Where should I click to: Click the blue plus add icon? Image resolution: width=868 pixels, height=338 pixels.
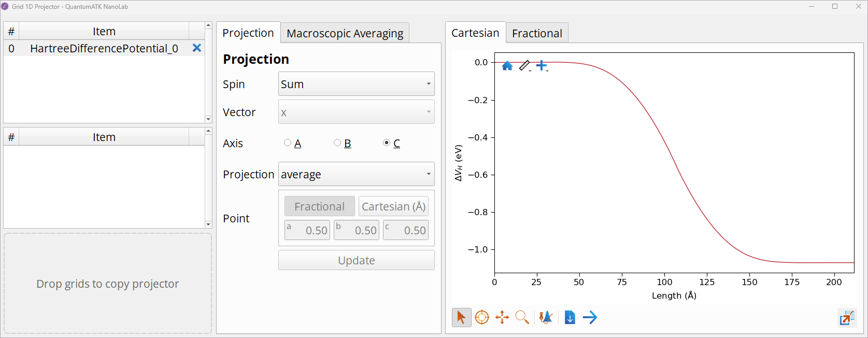click(542, 66)
